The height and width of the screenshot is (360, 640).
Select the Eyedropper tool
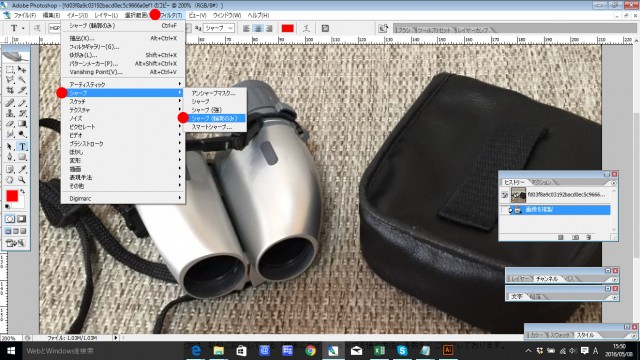tap(22, 169)
